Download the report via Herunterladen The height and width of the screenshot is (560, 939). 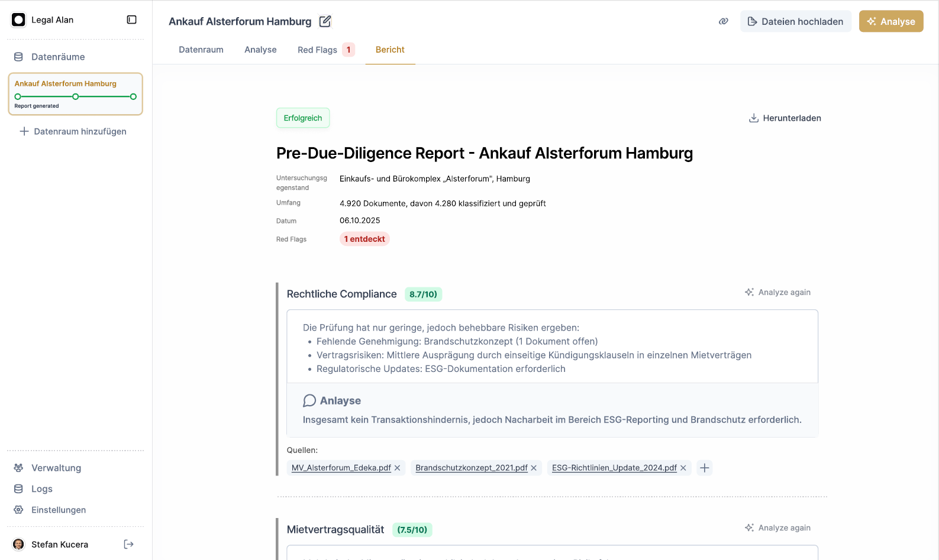[785, 118]
